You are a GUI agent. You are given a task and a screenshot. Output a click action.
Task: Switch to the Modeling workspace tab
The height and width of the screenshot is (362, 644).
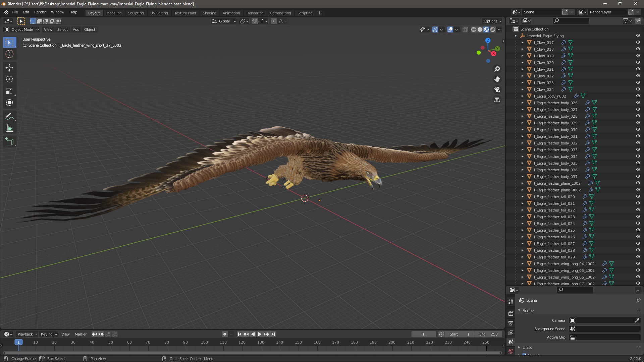(114, 13)
